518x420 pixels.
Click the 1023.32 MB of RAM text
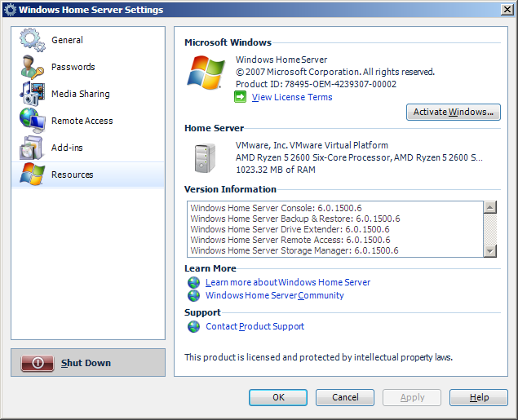276,170
